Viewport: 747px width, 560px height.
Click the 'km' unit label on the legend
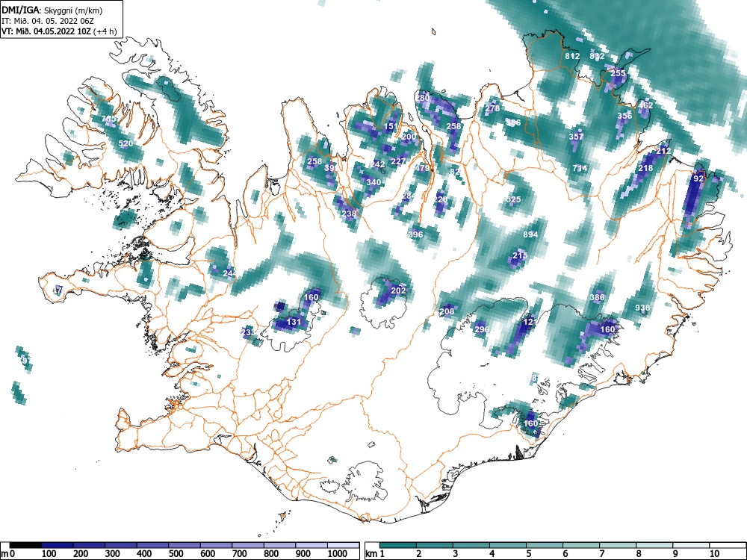[371, 554]
